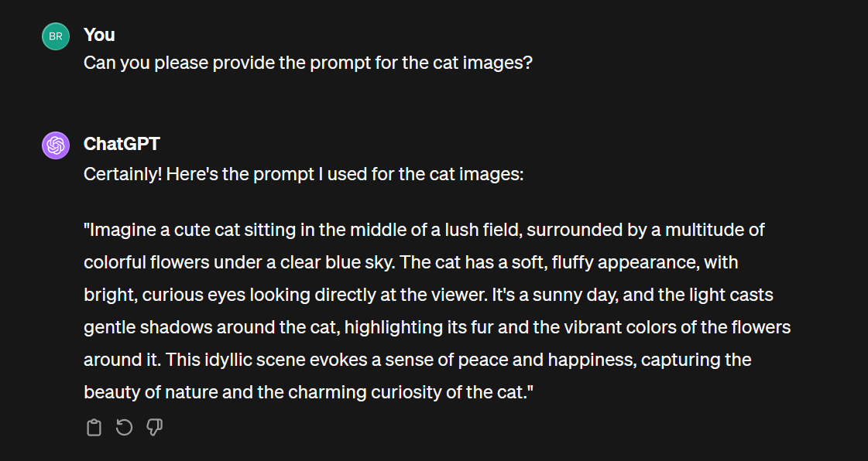The width and height of the screenshot is (868, 461).
Task: Click the "Certainly! Here's the prompt" intro line
Action: pyautogui.click(x=304, y=175)
